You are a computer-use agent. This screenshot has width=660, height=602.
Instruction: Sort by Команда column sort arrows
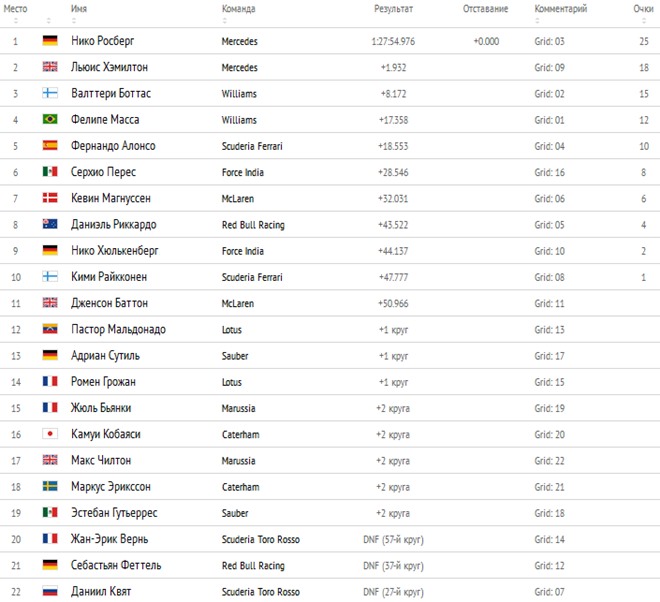224,21
